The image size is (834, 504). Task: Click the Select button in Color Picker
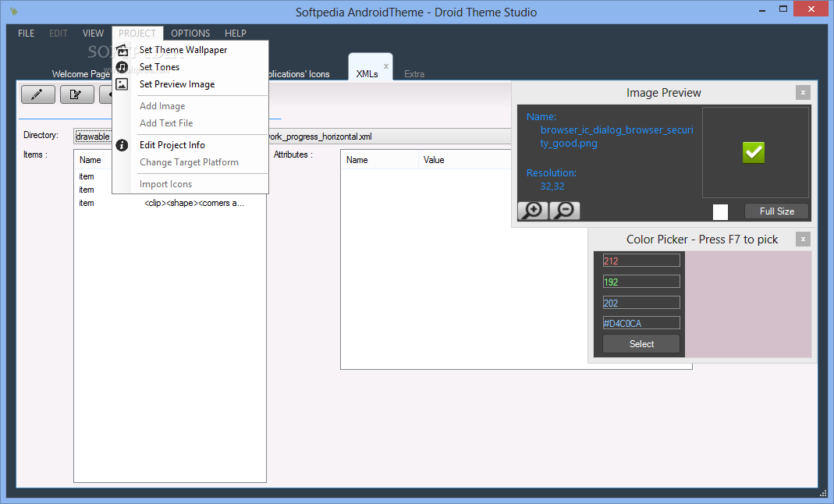point(641,344)
